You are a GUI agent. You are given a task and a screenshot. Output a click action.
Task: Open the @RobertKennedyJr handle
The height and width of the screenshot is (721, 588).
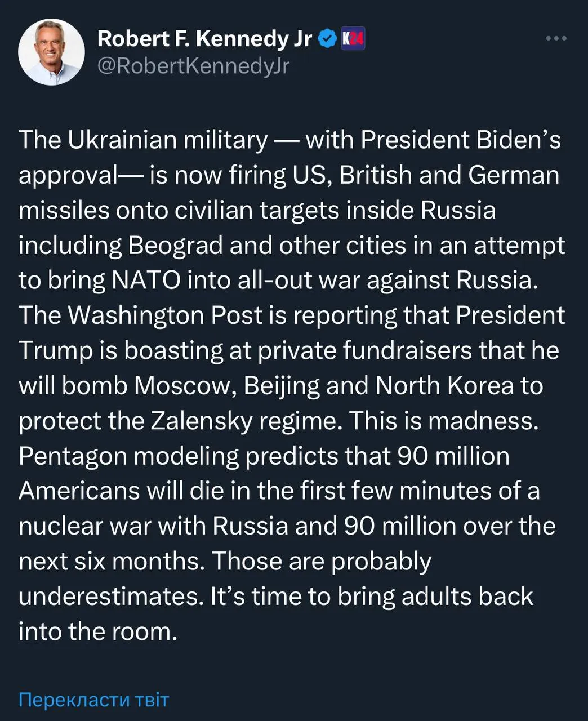click(193, 66)
